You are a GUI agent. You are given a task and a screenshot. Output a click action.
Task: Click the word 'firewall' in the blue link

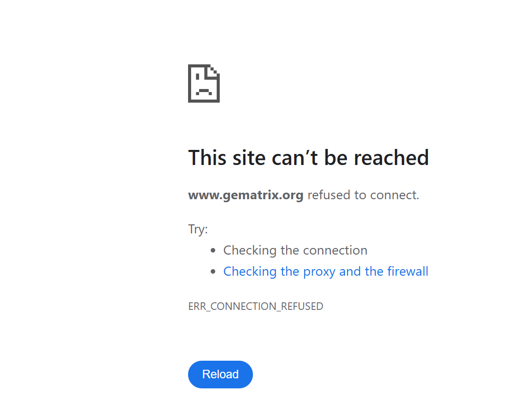click(407, 272)
